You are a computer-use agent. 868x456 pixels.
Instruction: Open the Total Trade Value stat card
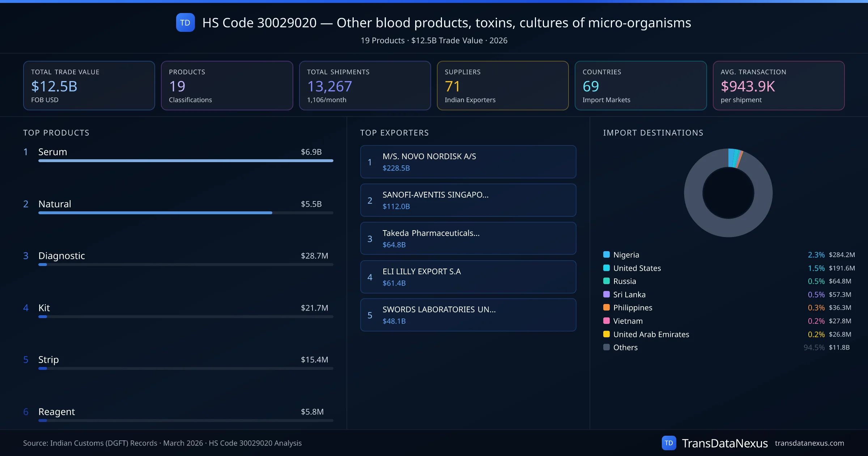pos(89,85)
